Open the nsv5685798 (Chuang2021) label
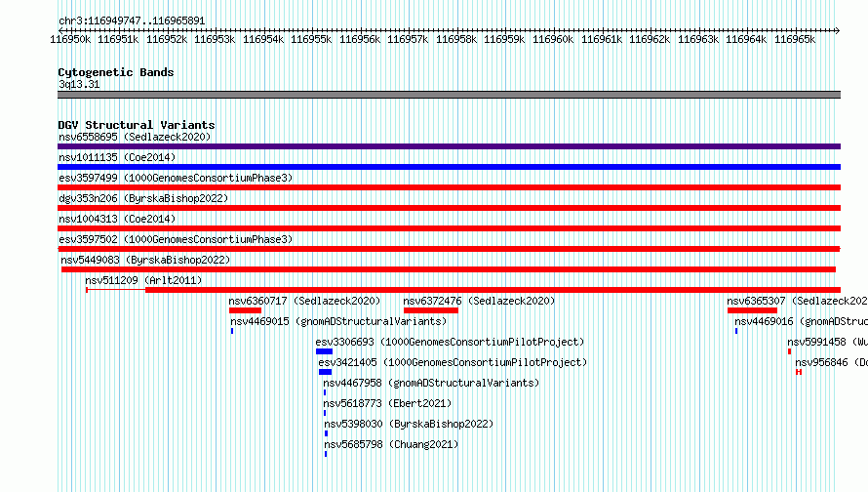The image size is (868, 492). (391, 444)
